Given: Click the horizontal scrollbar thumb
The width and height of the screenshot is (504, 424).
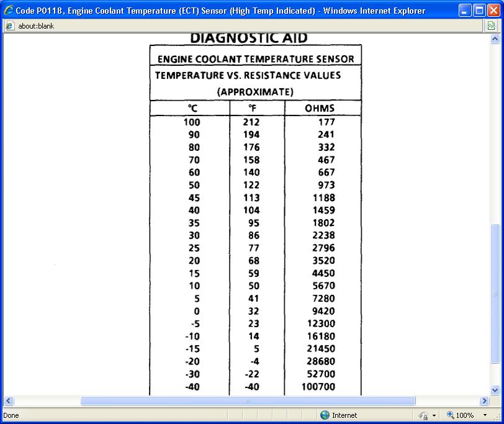Looking at the screenshot, I should tap(248, 400).
